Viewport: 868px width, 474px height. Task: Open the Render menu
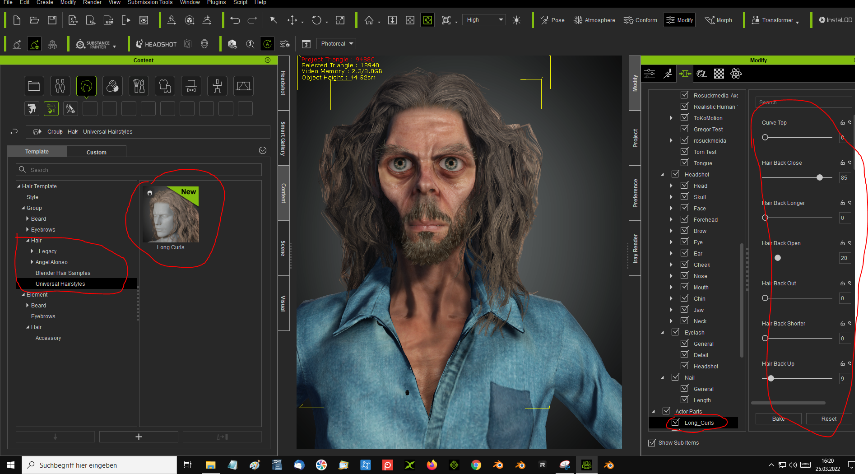click(x=92, y=3)
